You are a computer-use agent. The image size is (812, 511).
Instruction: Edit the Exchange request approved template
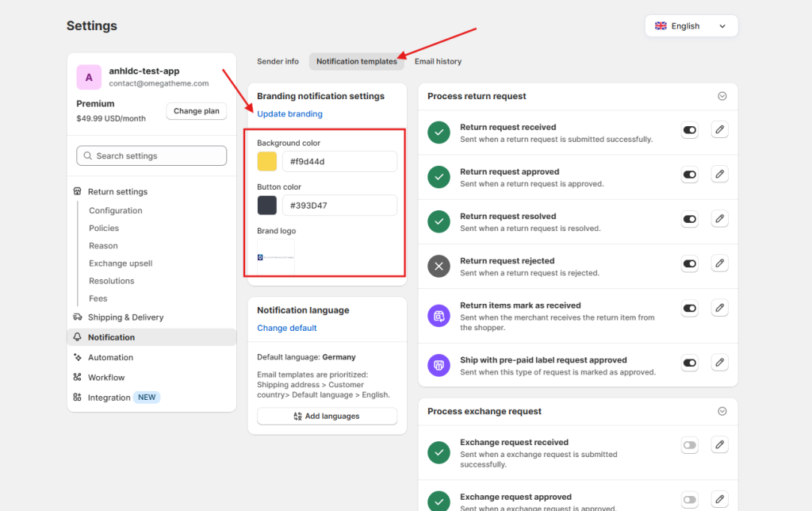click(719, 500)
